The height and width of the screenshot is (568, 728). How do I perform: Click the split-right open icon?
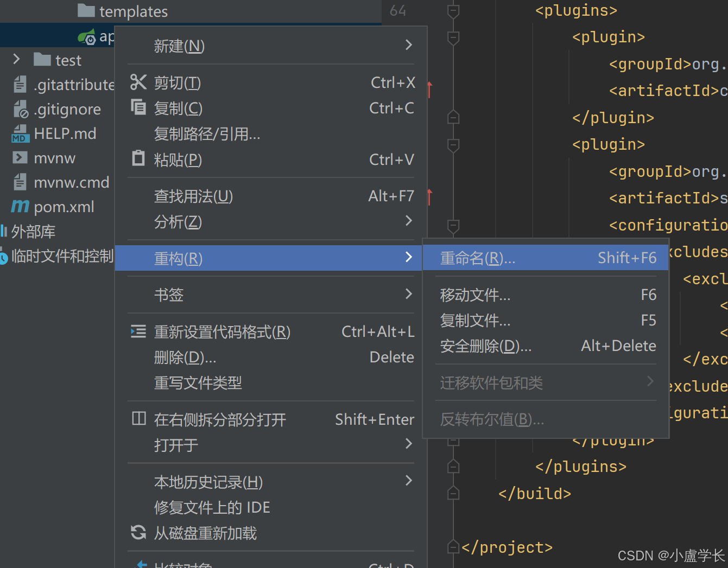(139, 418)
